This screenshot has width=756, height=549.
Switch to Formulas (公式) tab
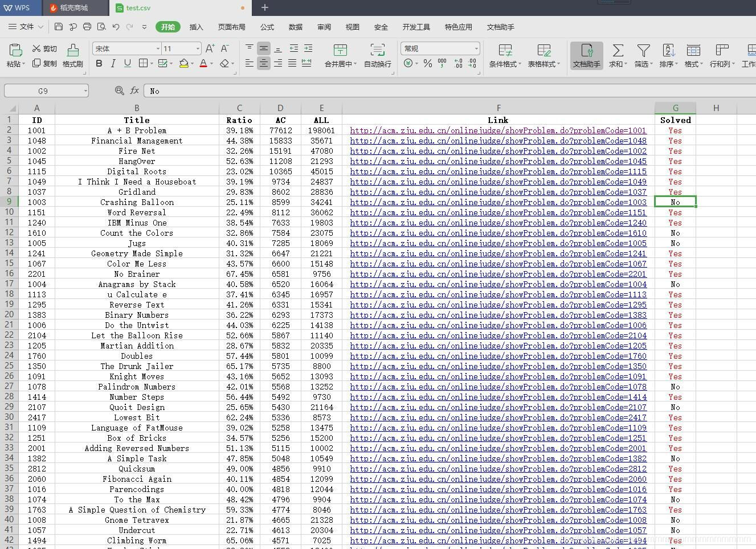pos(267,27)
